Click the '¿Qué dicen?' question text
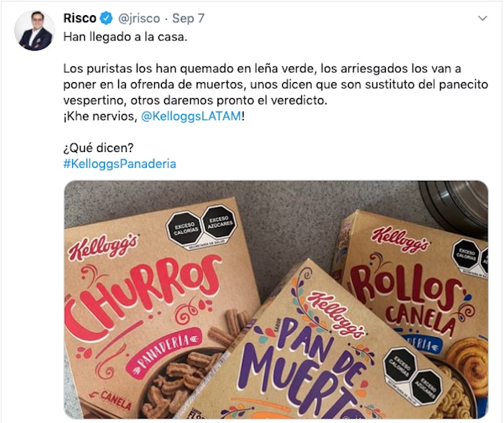 (x=99, y=148)
